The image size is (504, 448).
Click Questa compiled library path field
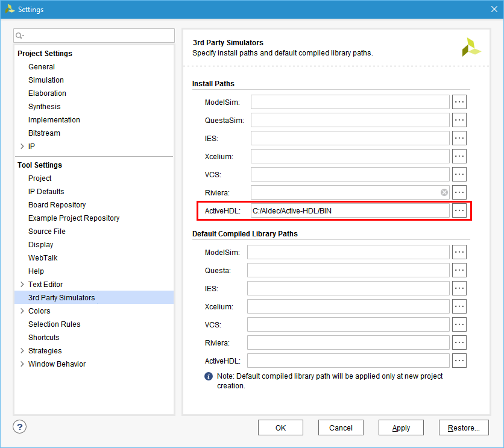[348, 270]
